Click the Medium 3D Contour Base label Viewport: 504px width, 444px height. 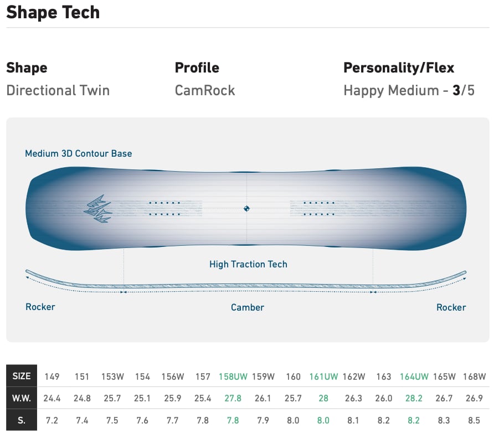(79, 153)
